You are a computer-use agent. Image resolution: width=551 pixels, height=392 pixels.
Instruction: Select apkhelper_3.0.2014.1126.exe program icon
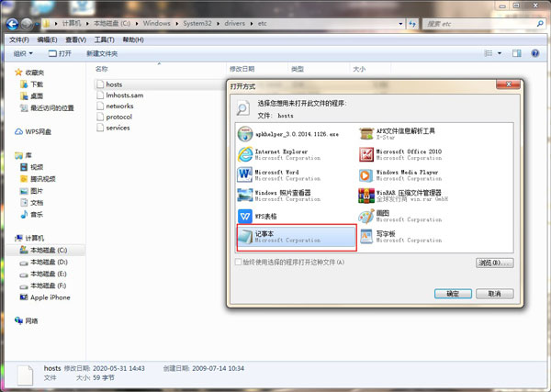(x=245, y=134)
